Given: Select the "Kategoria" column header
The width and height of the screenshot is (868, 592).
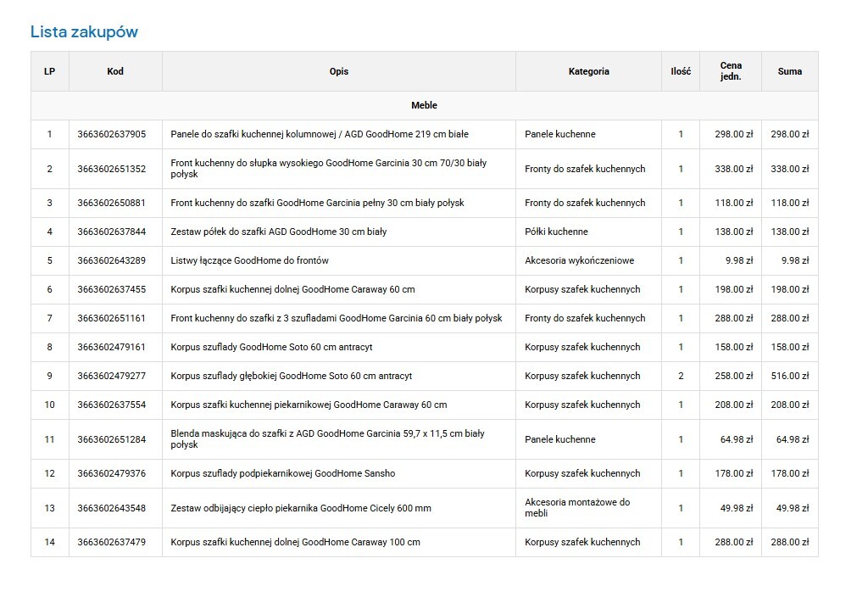Looking at the screenshot, I should point(588,71).
